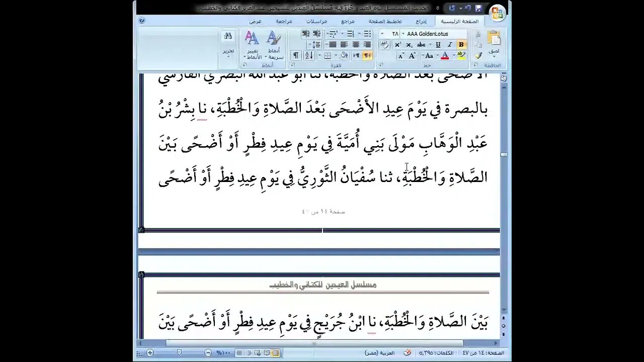This screenshot has width=644, height=362.
Task: Open the مراجعة (Review) tab
Action: click(x=284, y=21)
